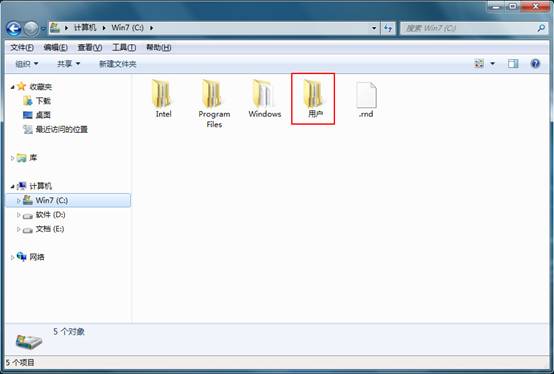Click the drive icon in the address bar
The height and width of the screenshot is (374, 554).
tap(55, 28)
